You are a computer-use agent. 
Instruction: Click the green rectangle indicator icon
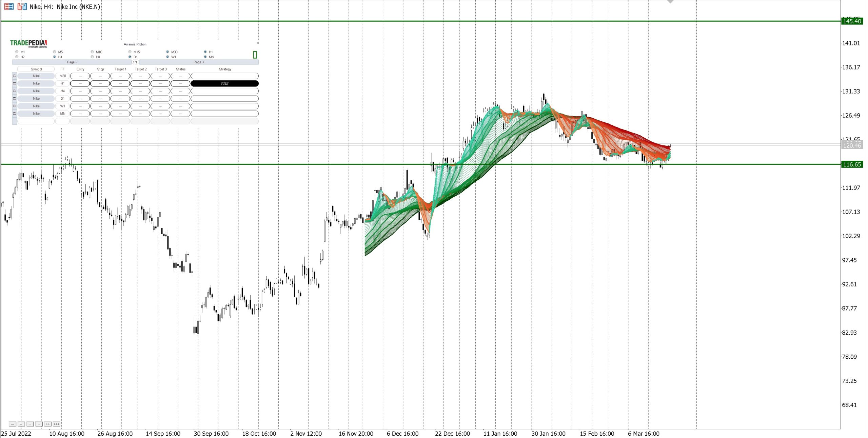[255, 55]
